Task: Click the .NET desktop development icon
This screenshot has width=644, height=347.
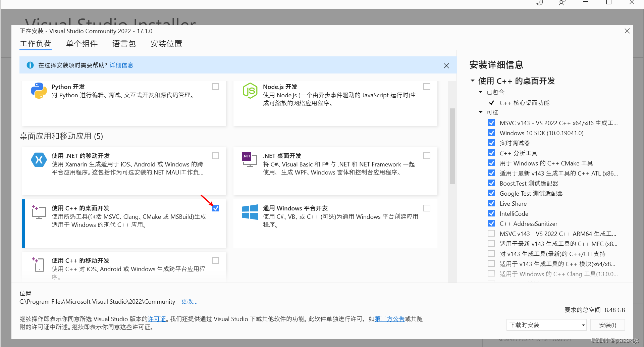Action: (x=250, y=159)
